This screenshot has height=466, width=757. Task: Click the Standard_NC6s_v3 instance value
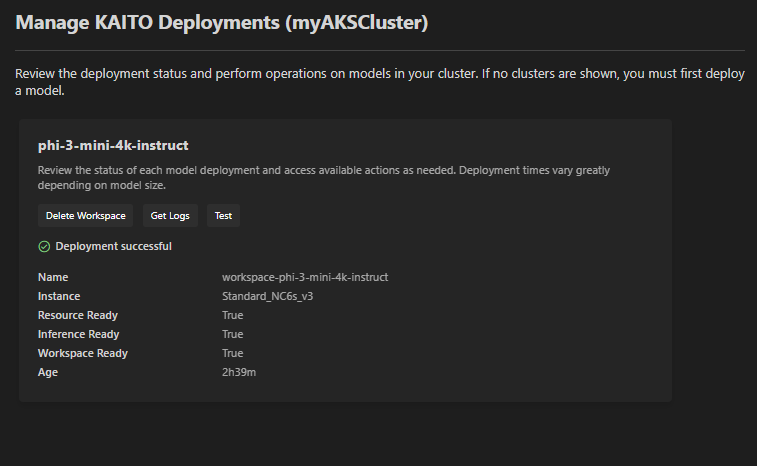point(267,296)
